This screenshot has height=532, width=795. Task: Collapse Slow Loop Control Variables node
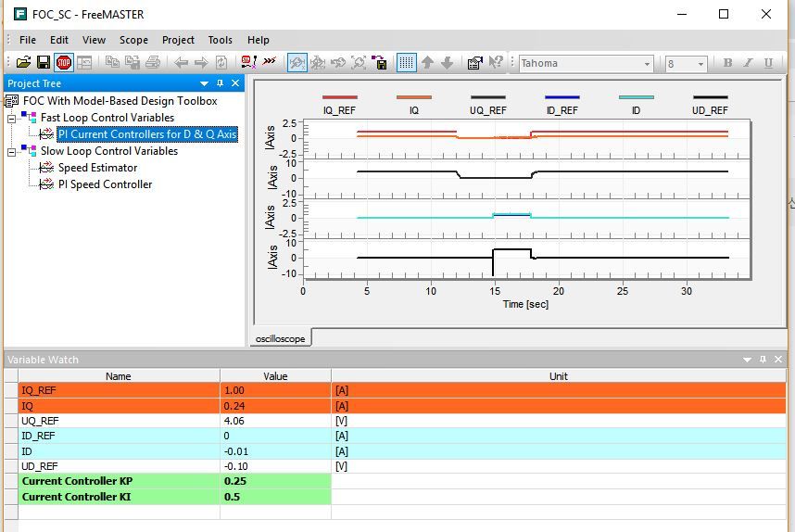[12, 152]
